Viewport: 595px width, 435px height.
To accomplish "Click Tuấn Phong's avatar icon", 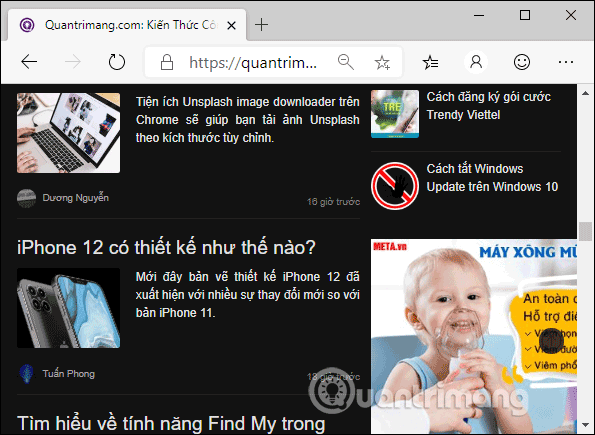I will click(27, 374).
